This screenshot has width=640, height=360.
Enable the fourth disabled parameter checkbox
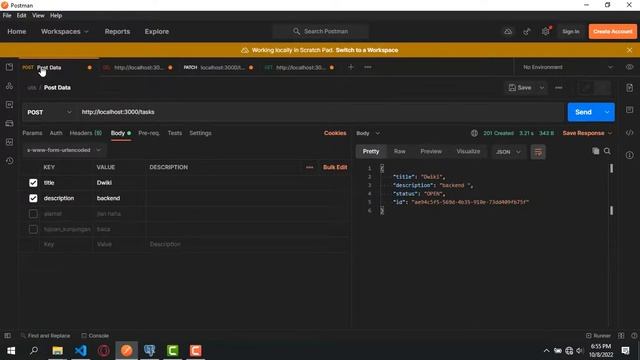coord(33,229)
